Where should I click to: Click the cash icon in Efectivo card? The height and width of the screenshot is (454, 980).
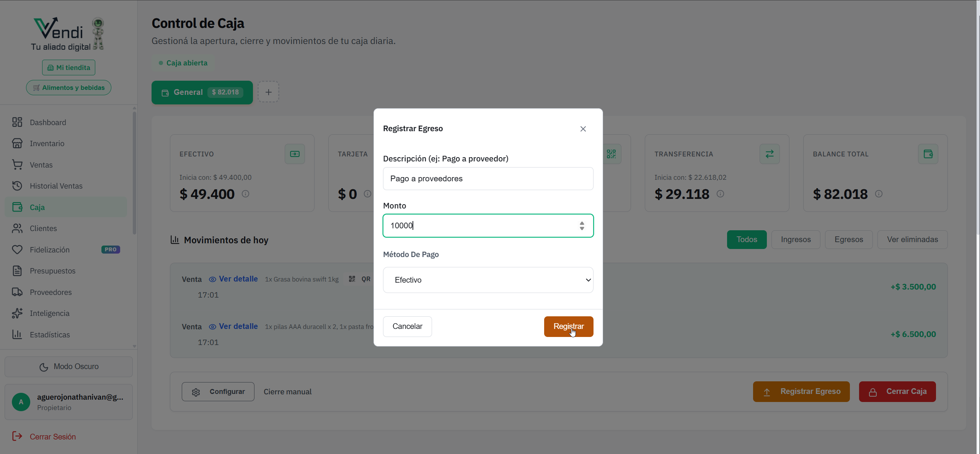point(295,154)
